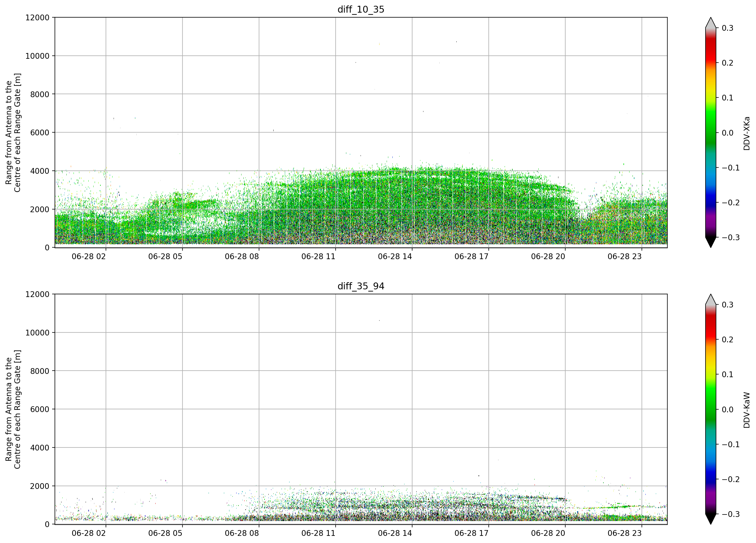Click the diff_10_35 plot title

point(361,9)
